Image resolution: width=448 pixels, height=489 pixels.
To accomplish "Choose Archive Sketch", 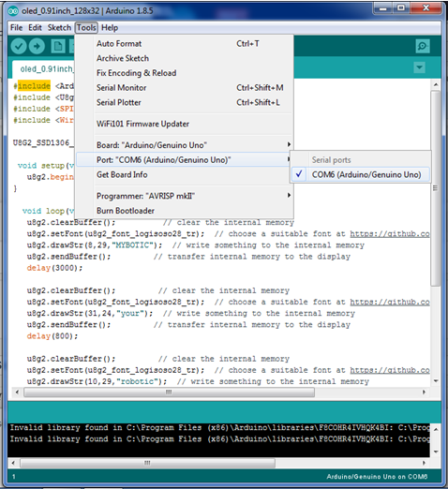I will (x=185, y=58).
